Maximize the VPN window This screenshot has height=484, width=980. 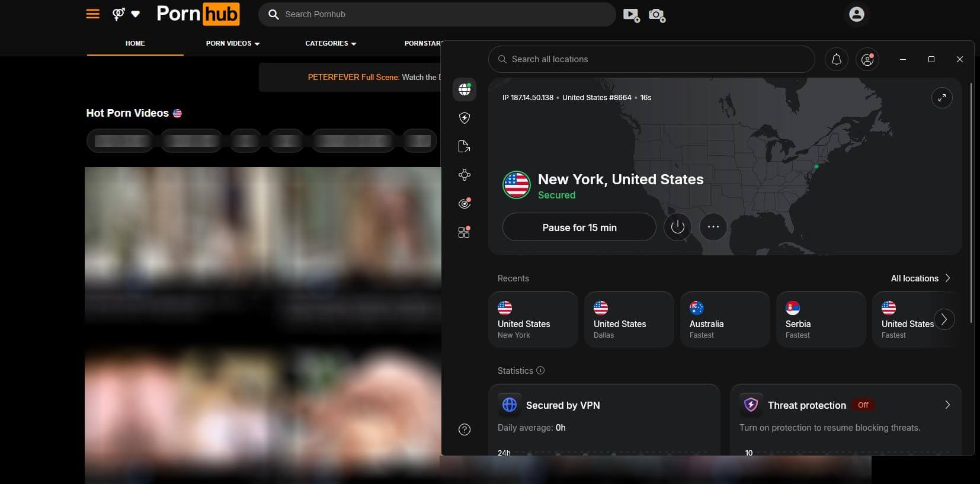click(931, 59)
